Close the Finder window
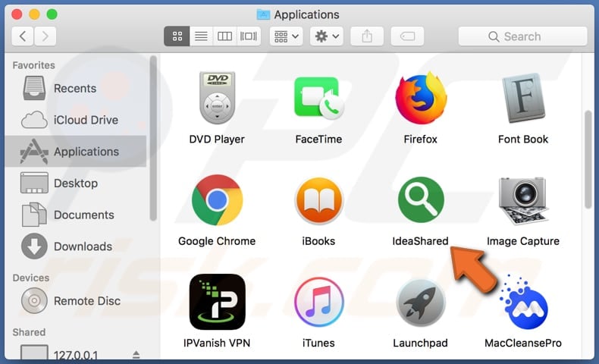This screenshot has width=599, height=364. 17,14
